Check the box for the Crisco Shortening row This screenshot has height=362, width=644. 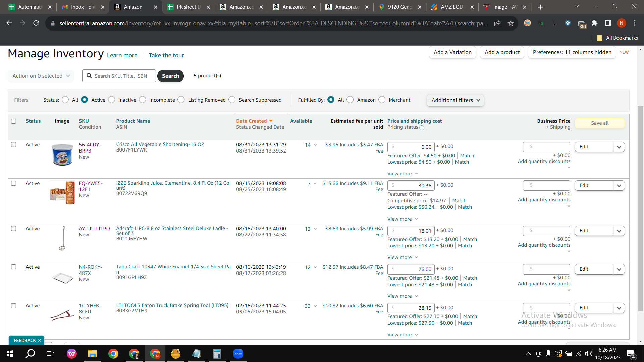click(14, 144)
